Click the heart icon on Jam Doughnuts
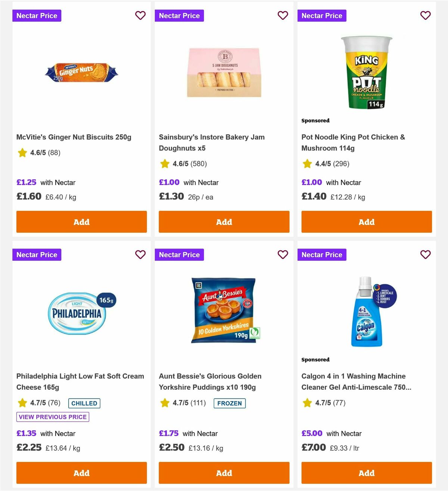 pos(283,15)
